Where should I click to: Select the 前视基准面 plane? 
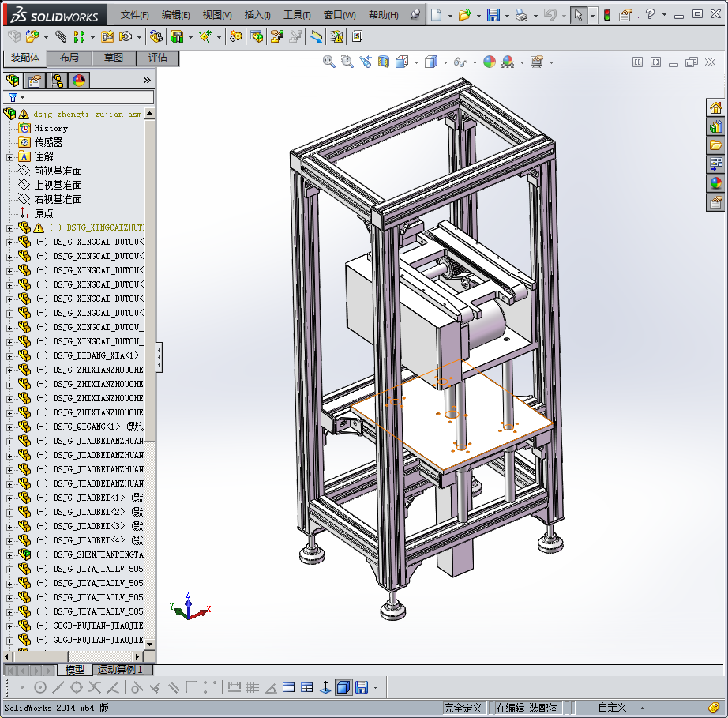pos(58,171)
